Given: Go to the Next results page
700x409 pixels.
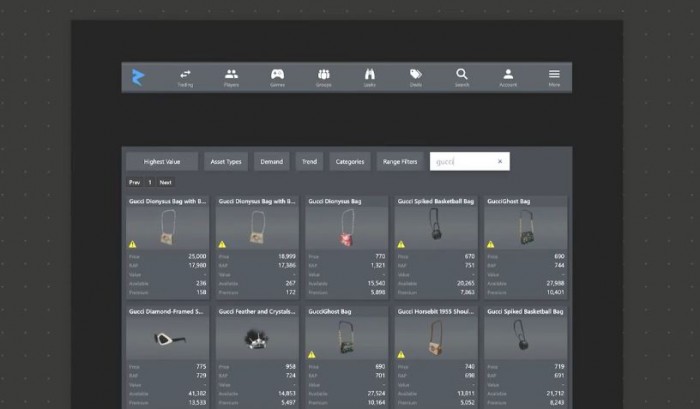Looking at the screenshot, I should tap(166, 182).
